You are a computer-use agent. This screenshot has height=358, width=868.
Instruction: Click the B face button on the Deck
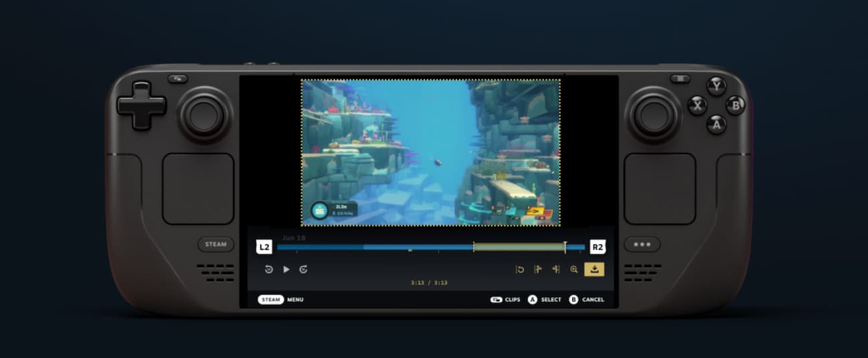[x=735, y=106]
